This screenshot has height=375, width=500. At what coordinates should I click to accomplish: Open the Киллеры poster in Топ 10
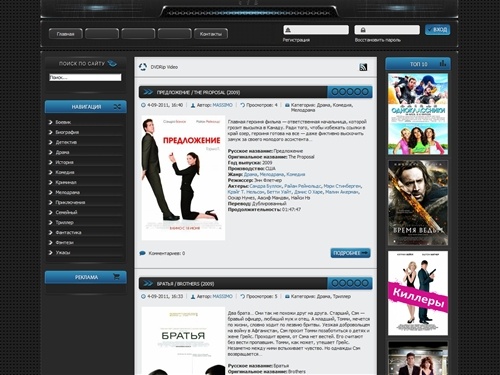pos(418,293)
